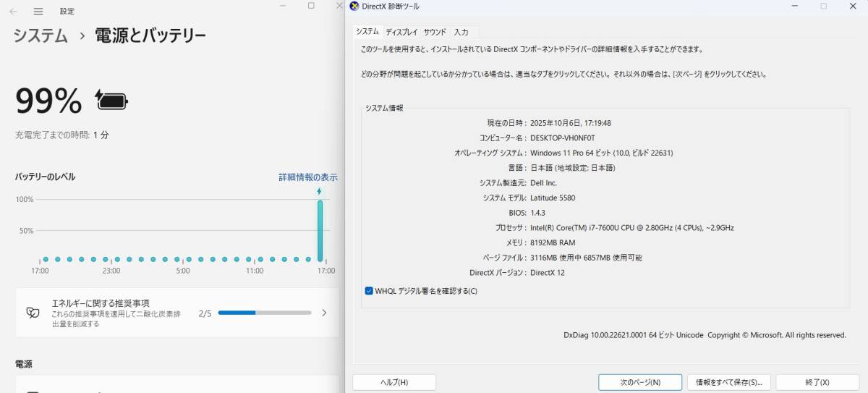Click the BIOS 1.4.3 value
Image resolution: width=868 pixels, height=393 pixels.
[x=537, y=213]
